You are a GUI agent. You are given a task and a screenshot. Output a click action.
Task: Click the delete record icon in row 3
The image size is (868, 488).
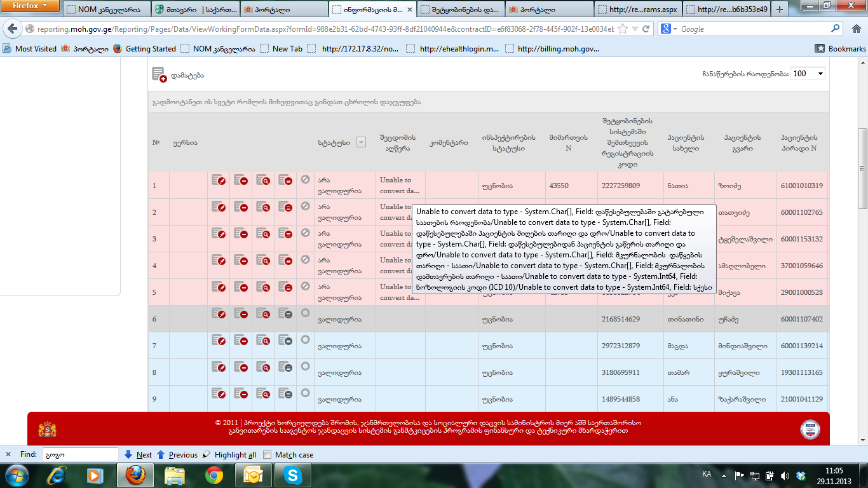[x=241, y=234]
